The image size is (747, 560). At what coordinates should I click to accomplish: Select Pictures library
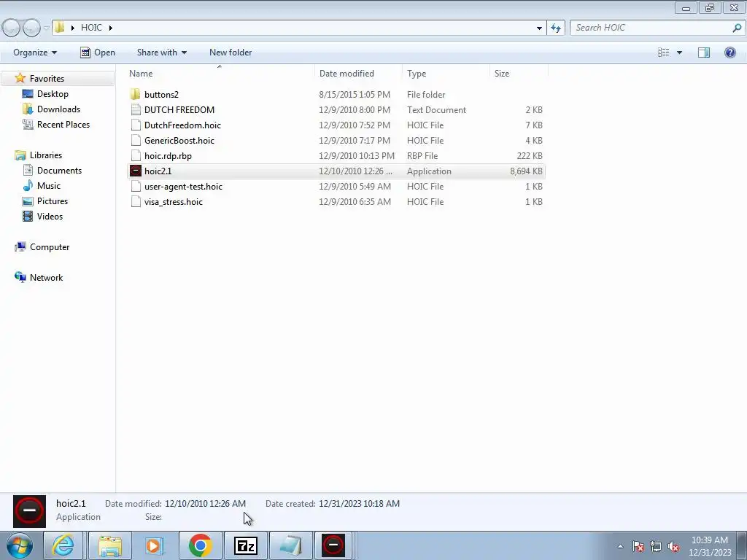(x=53, y=201)
